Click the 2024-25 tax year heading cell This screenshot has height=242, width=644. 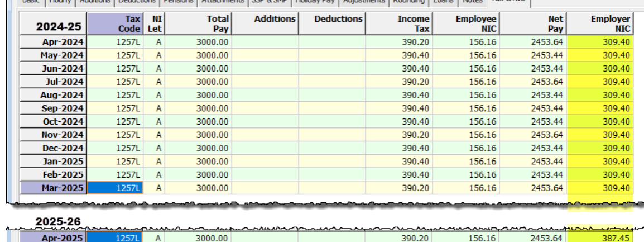point(54,24)
